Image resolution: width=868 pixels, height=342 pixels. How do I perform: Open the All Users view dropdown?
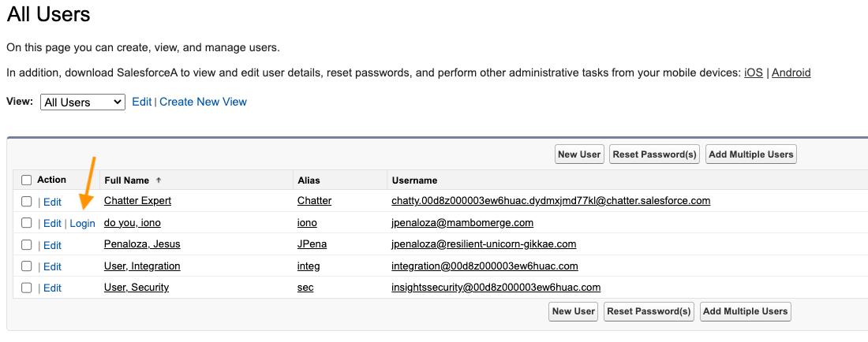point(83,102)
